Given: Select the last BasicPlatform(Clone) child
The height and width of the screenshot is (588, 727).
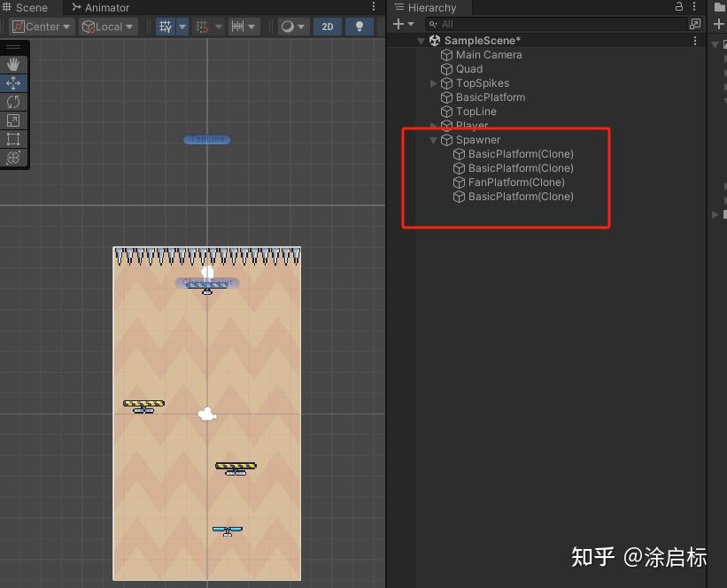Looking at the screenshot, I should (x=521, y=197).
